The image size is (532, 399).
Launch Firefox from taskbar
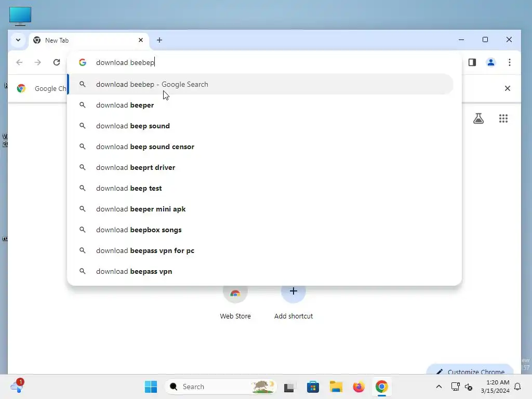point(358,387)
